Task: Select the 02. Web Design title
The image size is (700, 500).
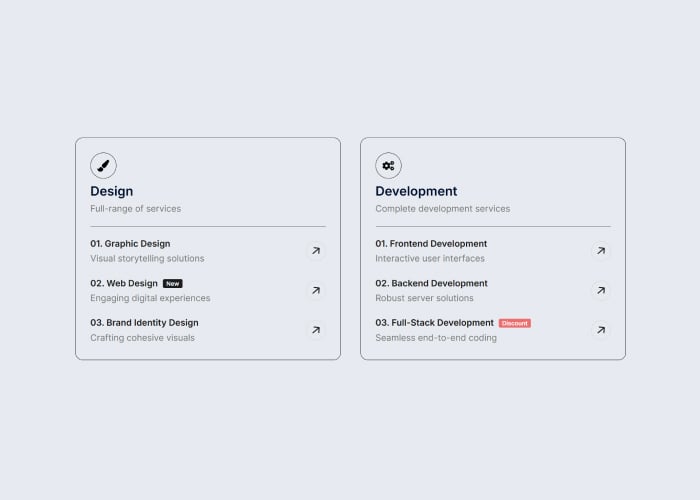Action: click(124, 283)
